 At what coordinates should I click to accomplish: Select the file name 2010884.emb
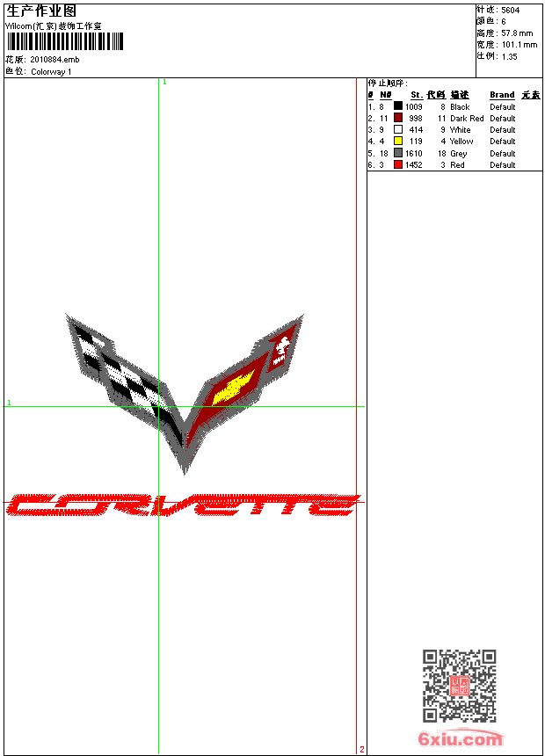tap(54, 60)
